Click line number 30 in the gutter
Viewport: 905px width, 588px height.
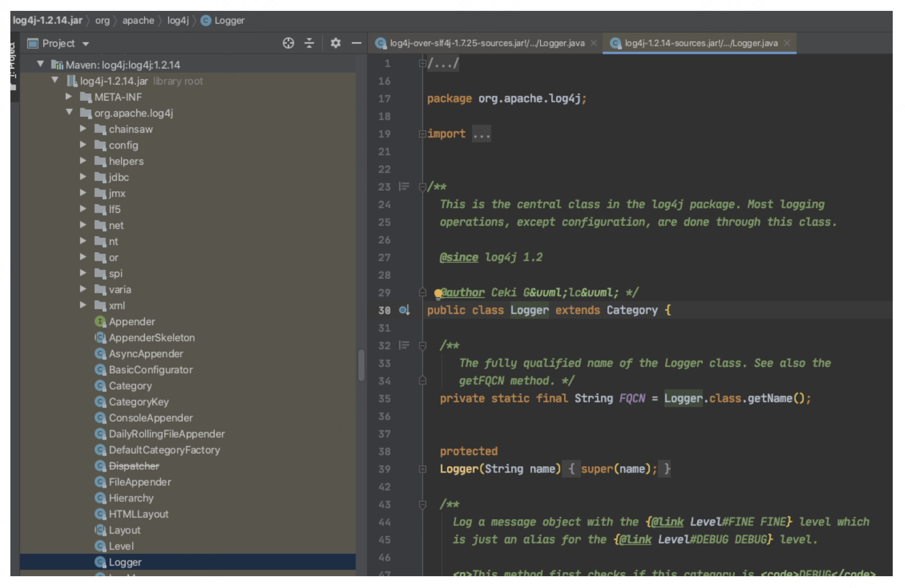(384, 310)
